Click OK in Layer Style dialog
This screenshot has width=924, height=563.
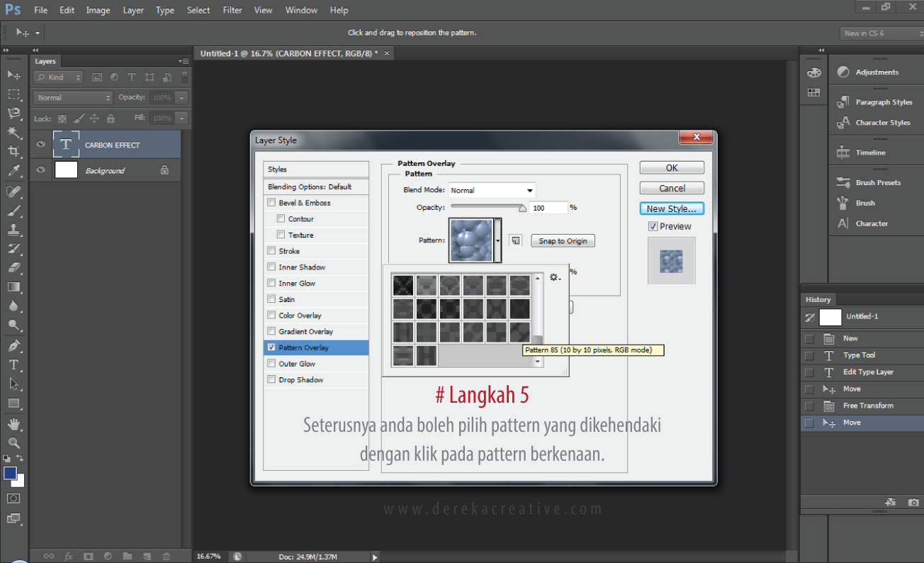click(x=671, y=168)
